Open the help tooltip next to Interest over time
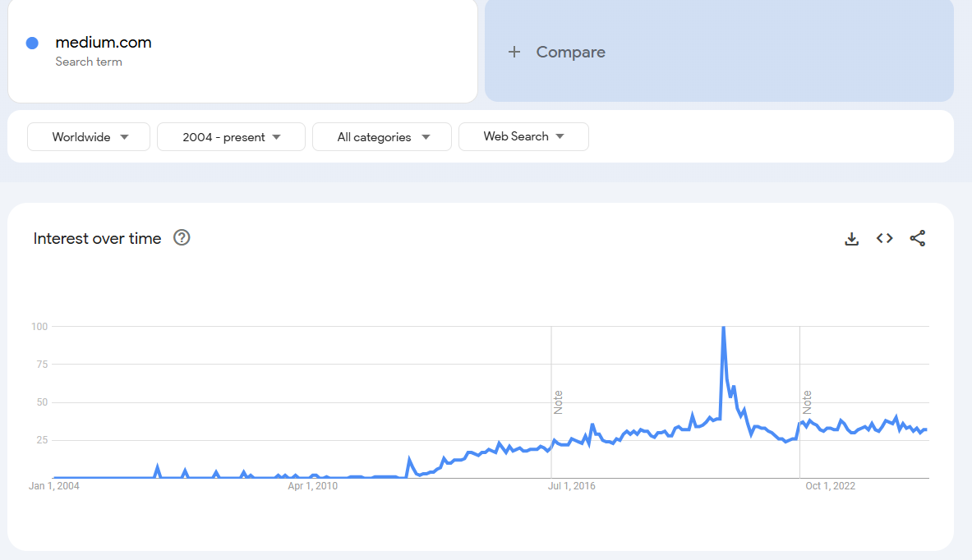The width and height of the screenshot is (972, 560). pos(182,237)
